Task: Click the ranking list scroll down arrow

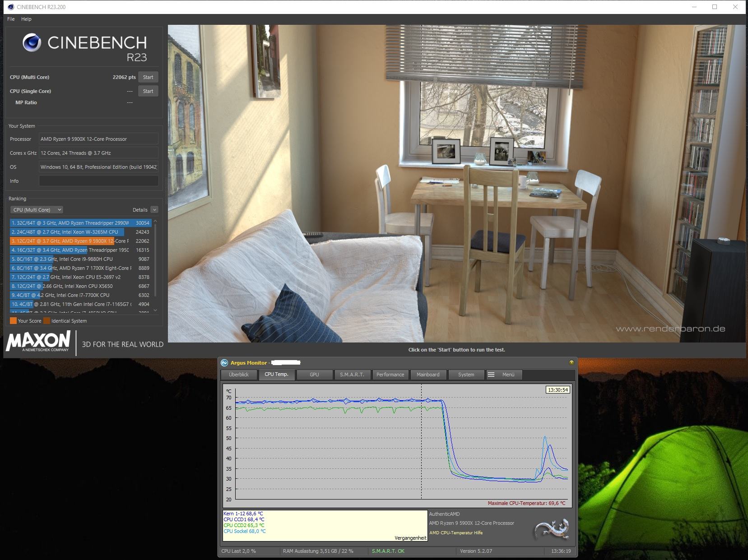Action: [x=155, y=310]
